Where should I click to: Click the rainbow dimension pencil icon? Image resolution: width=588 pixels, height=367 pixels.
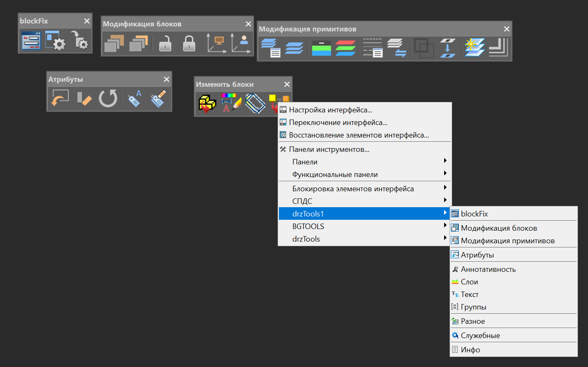[x=231, y=103]
